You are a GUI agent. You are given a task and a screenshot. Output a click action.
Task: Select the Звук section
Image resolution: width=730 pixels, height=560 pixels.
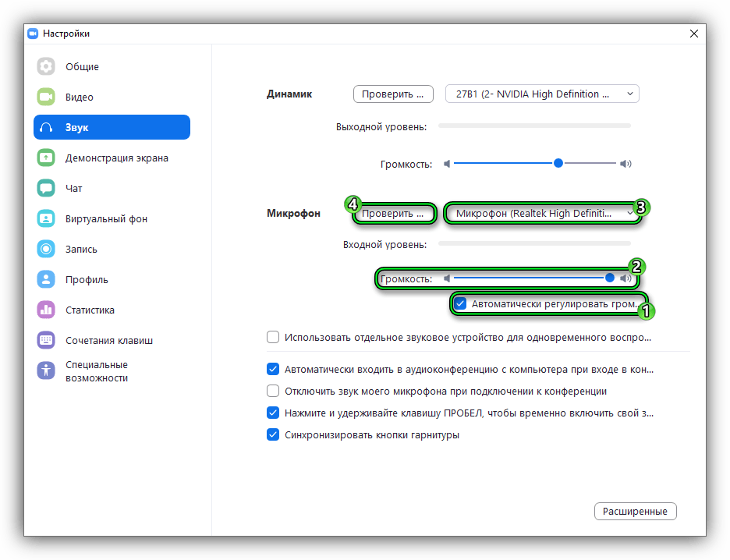[x=112, y=127]
